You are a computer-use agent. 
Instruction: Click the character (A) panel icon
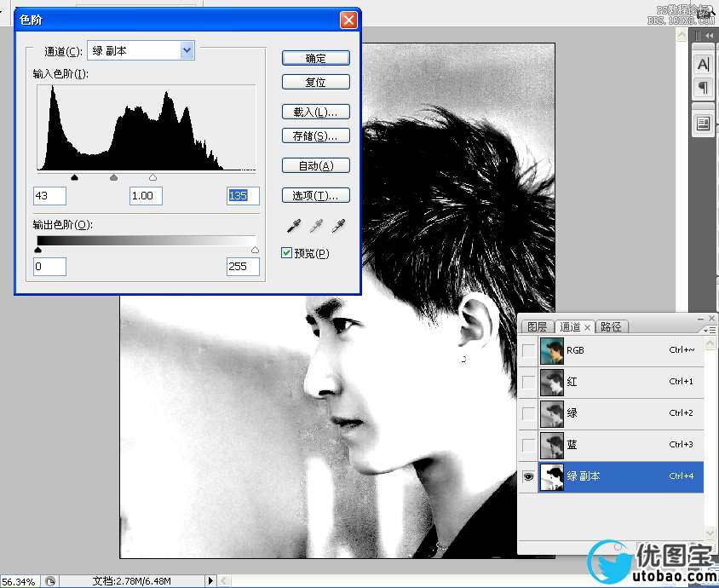click(x=703, y=65)
